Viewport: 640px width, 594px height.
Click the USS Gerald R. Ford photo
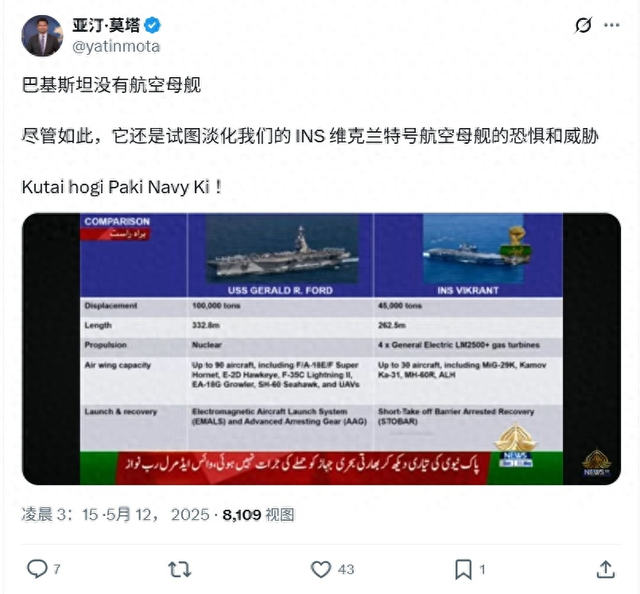click(282, 248)
